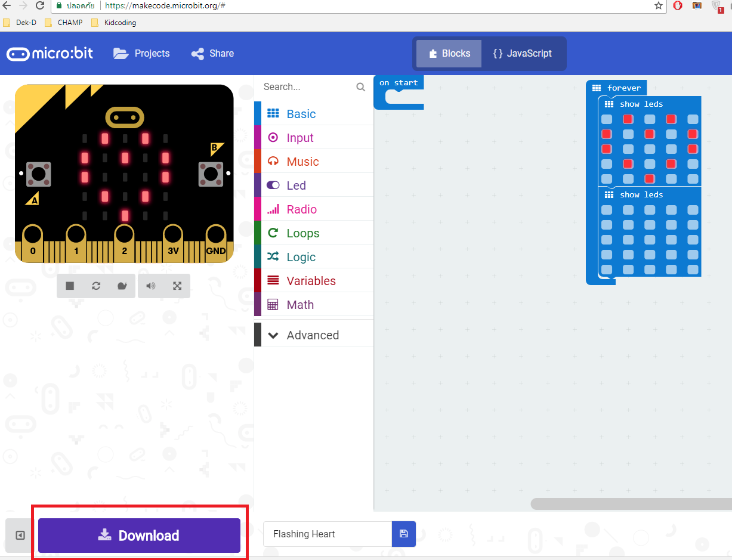Viewport: 732px width, 560px height.
Task: Open the Projects panel
Action: pyautogui.click(x=141, y=53)
